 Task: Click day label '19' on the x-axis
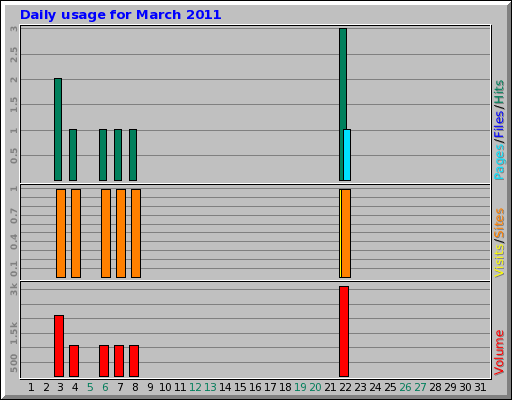click(300, 387)
